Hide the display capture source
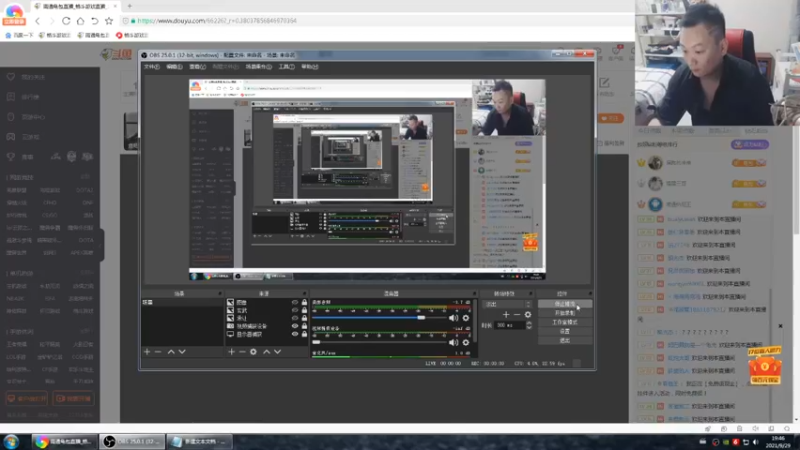 (295, 334)
